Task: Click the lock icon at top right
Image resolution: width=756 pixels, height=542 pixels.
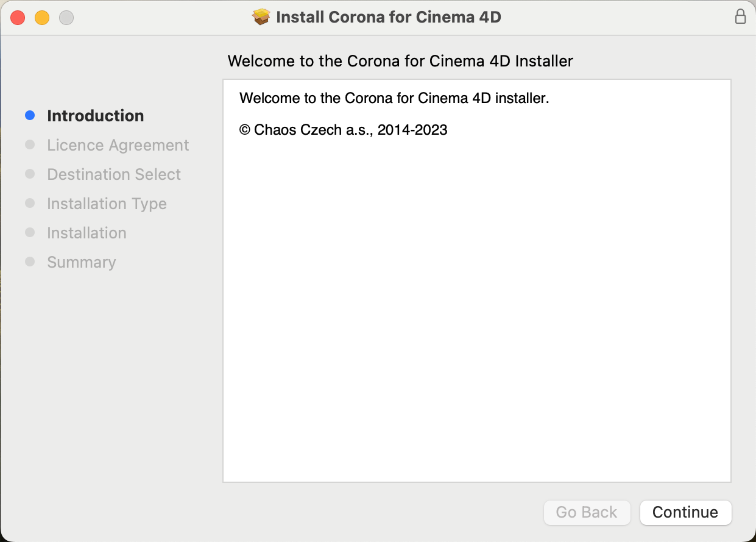Action: (x=741, y=16)
